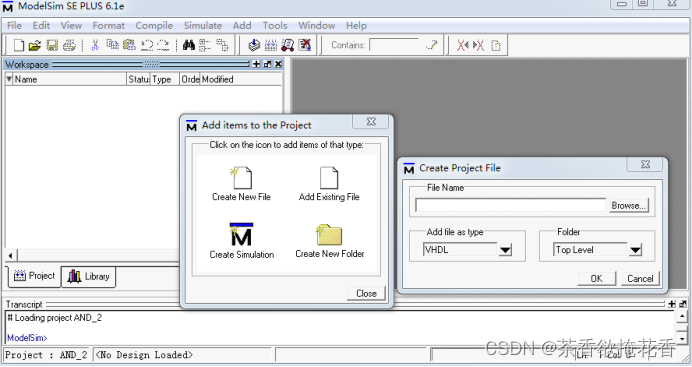Image resolution: width=692 pixels, height=367 pixels.
Task: Close the Create Project File dialog window
Action: tap(645, 164)
